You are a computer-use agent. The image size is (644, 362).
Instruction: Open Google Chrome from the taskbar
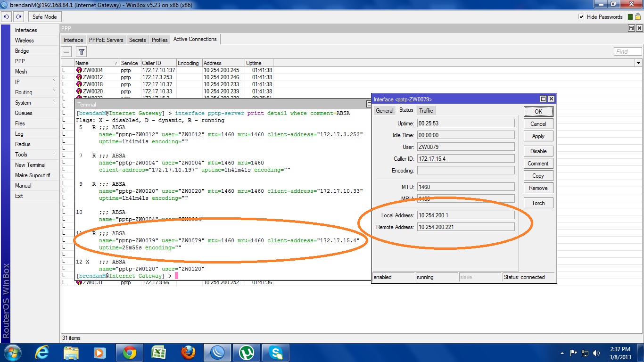tap(130, 353)
